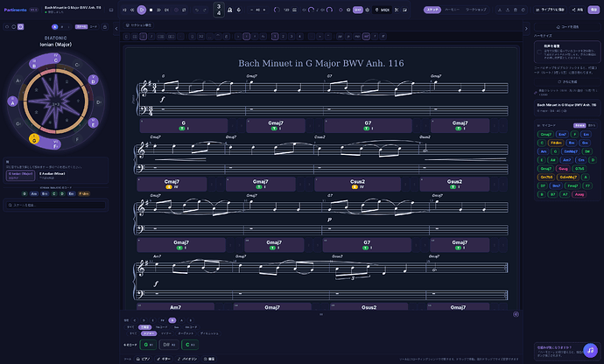Image resolution: width=604 pixels, height=364 pixels.
Task: Select the D node on circle of fifths
Action: (93, 80)
